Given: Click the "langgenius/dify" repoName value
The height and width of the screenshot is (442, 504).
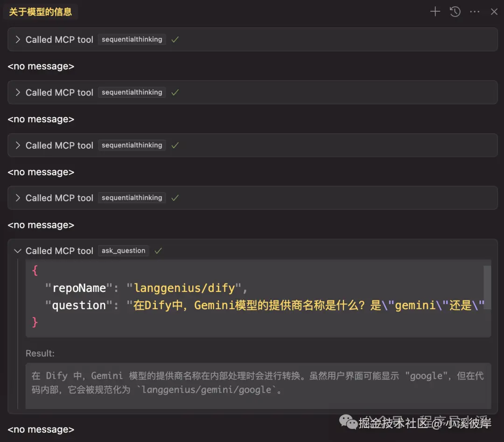Looking at the screenshot, I should pyautogui.click(x=184, y=288).
